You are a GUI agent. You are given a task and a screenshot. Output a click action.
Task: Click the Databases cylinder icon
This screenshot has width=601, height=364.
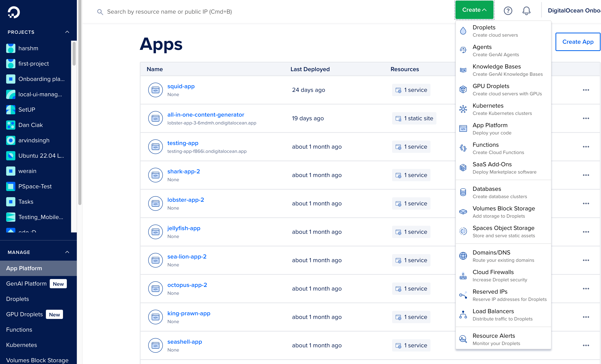coord(463,192)
